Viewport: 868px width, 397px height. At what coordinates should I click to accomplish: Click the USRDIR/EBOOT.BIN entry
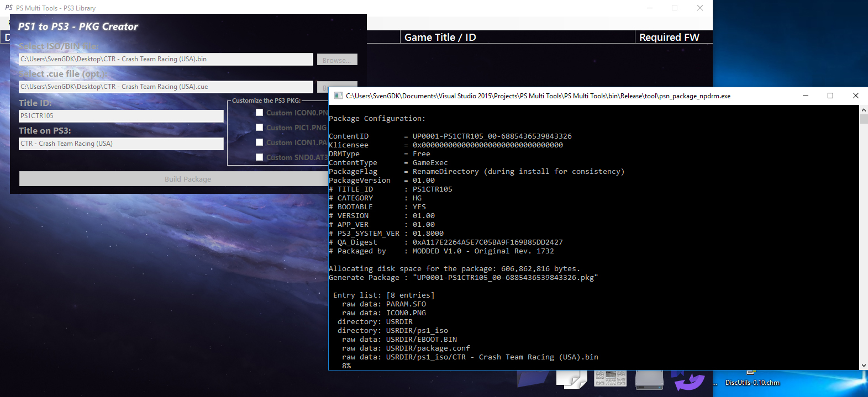click(399, 340)
